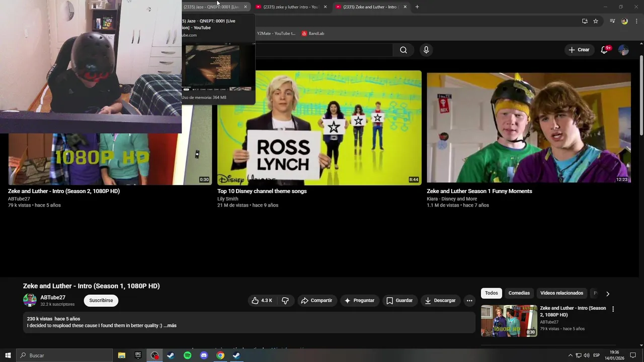Open File Explorer from taskbar
The height and width of the screenshot is (362, 644).
pyautogui.click(x=121, y=355)
